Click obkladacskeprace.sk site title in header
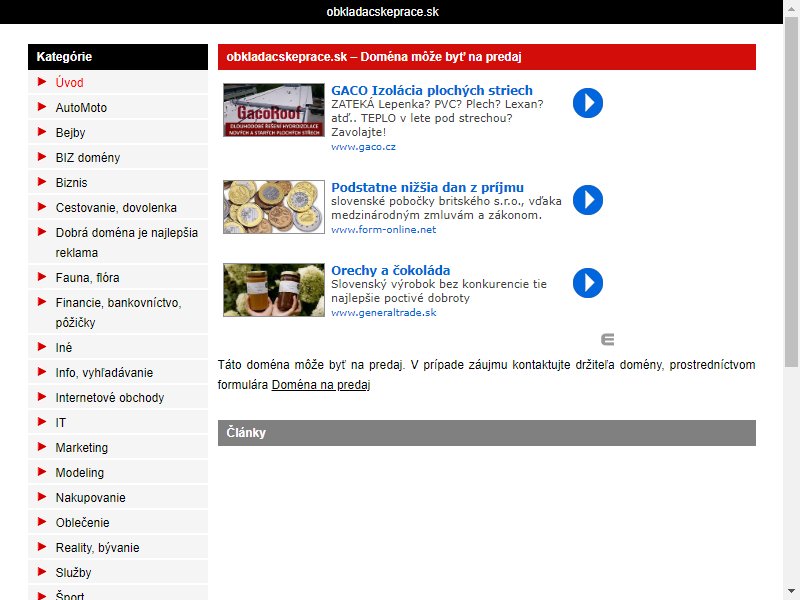Screen dimensions: 800x600 383,12
